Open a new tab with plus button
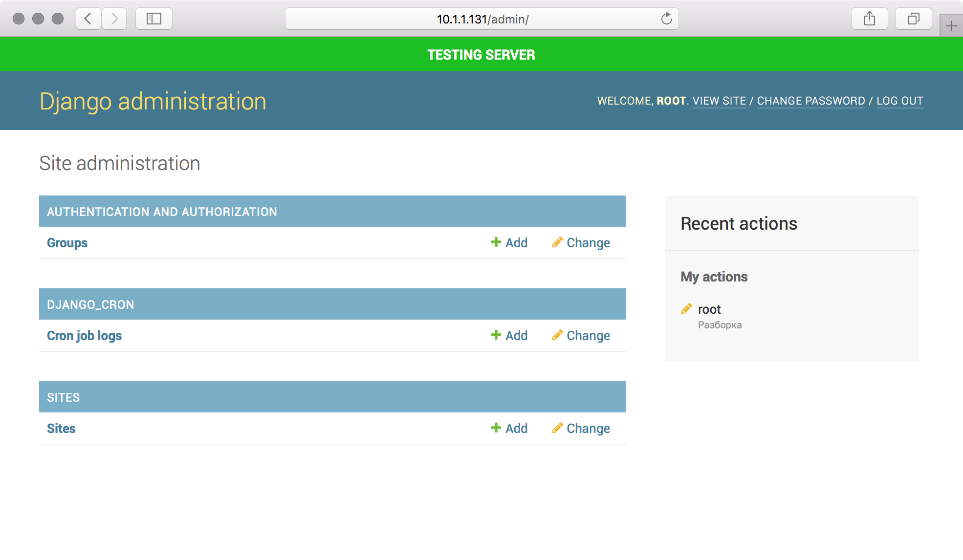 click(951, 26)
